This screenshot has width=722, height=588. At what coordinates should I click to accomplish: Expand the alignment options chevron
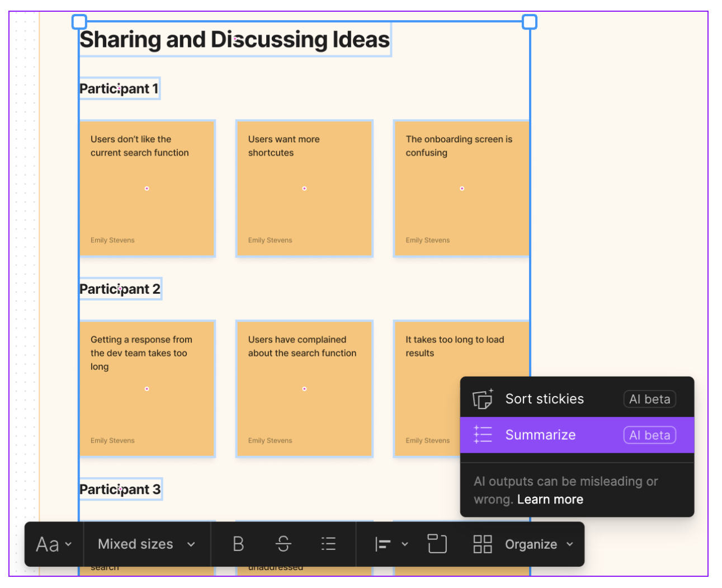pos(405,544)
